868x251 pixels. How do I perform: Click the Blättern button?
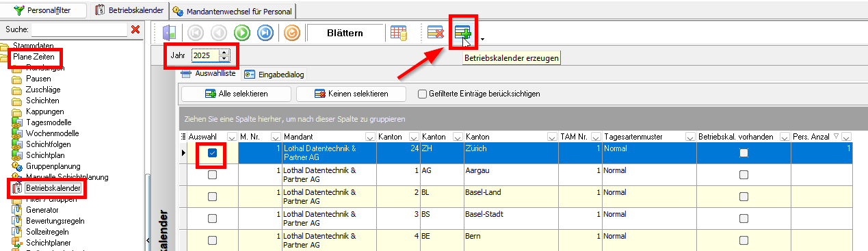345,32
